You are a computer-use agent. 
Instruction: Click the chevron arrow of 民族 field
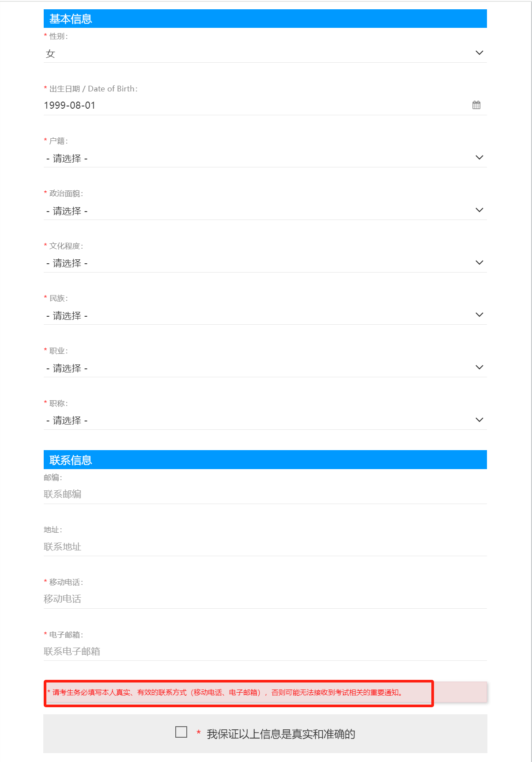479,315
